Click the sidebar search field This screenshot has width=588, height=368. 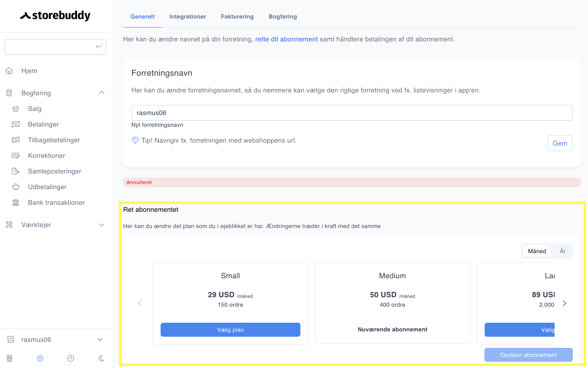[55, 47]
